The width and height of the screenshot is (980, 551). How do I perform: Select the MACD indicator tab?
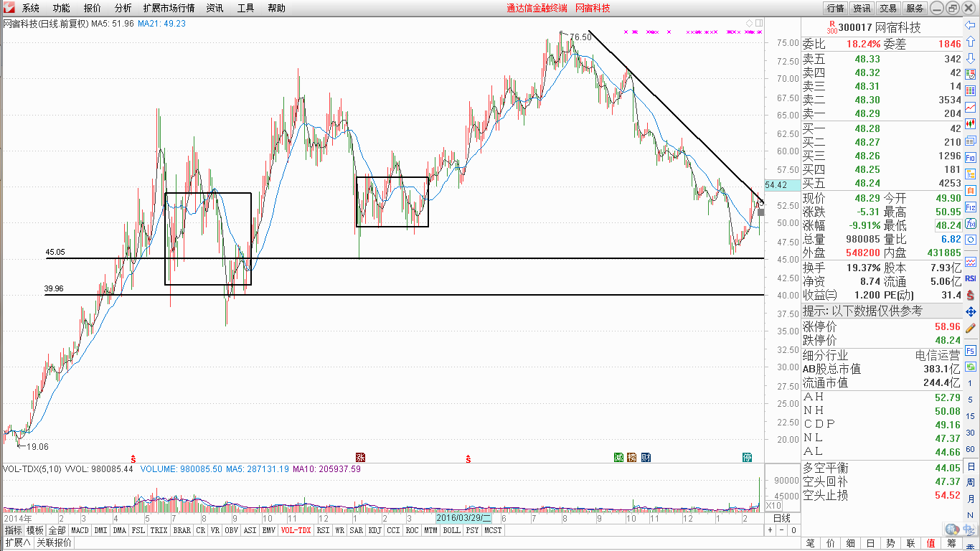tap(80, 530)
